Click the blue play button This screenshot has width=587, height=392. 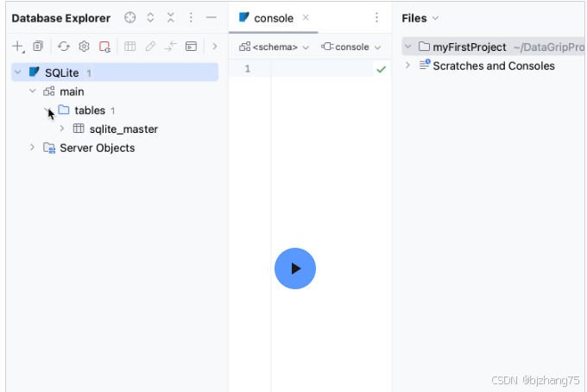click(295, 269)
